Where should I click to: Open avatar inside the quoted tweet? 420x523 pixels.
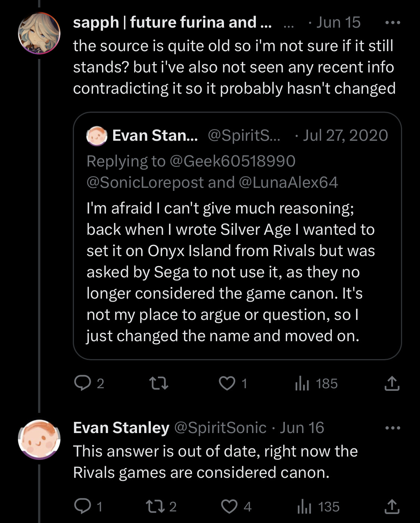(x=97, y=136)
